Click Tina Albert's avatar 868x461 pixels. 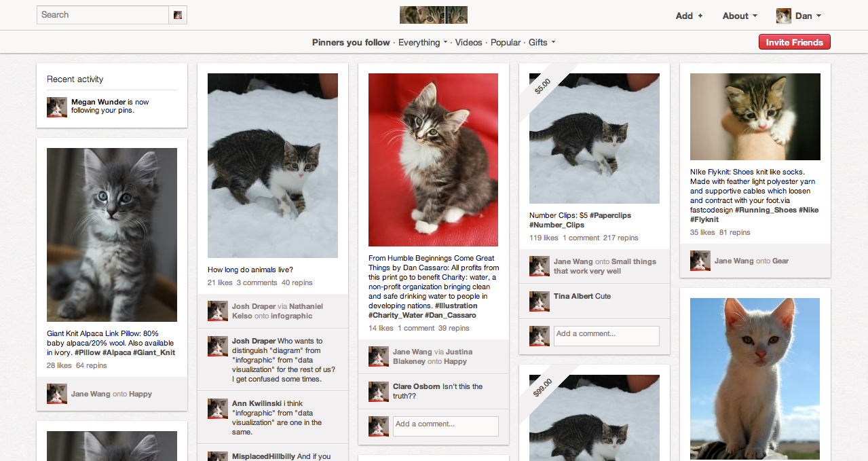pos(540,301)
